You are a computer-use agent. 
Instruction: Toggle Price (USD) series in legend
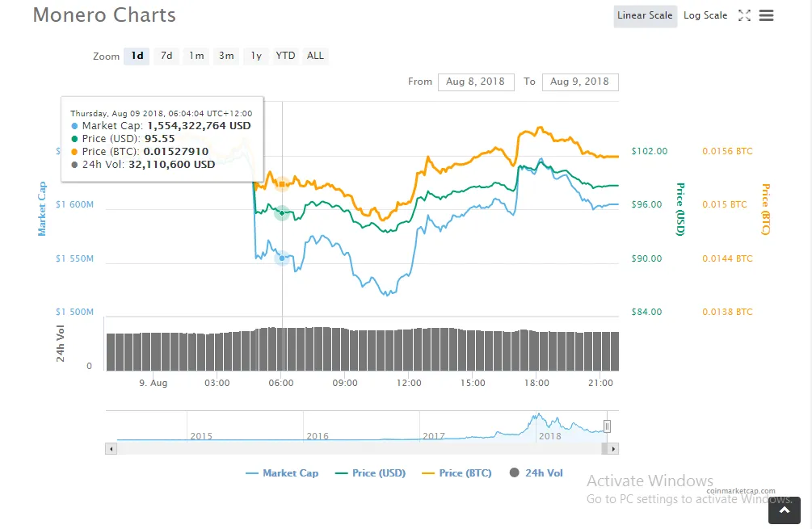click(x=370, y=473)
